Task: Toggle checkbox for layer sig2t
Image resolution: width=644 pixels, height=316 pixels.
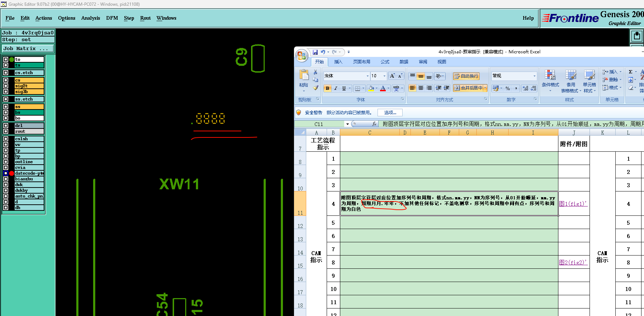Action: (x=6, y=86)
